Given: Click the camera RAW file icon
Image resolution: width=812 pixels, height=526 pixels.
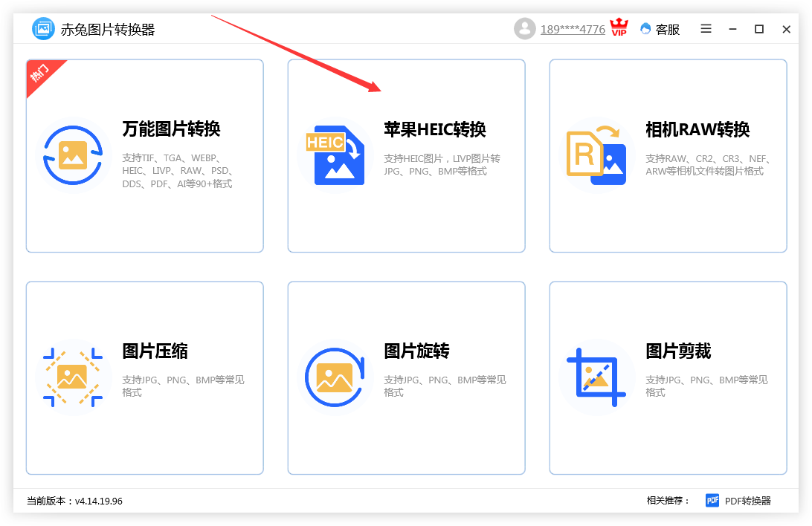Looking at the screenshot, I should [596, 155].
